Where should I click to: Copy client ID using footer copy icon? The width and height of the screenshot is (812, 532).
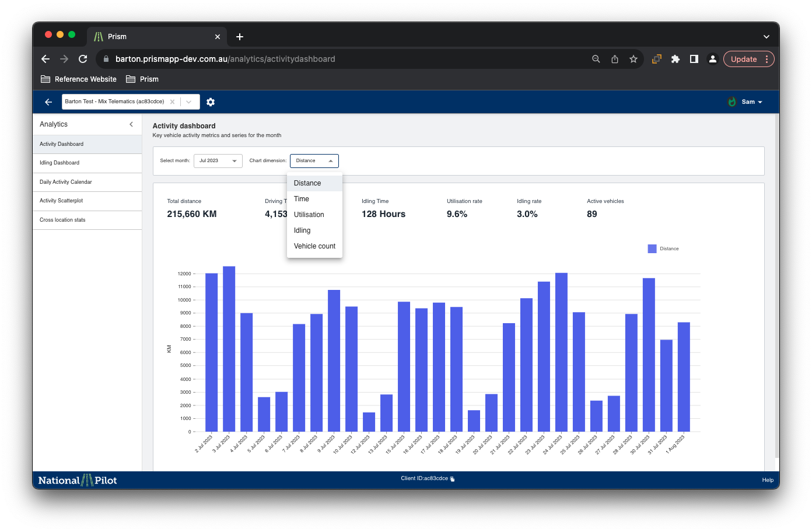click(452, 479)
